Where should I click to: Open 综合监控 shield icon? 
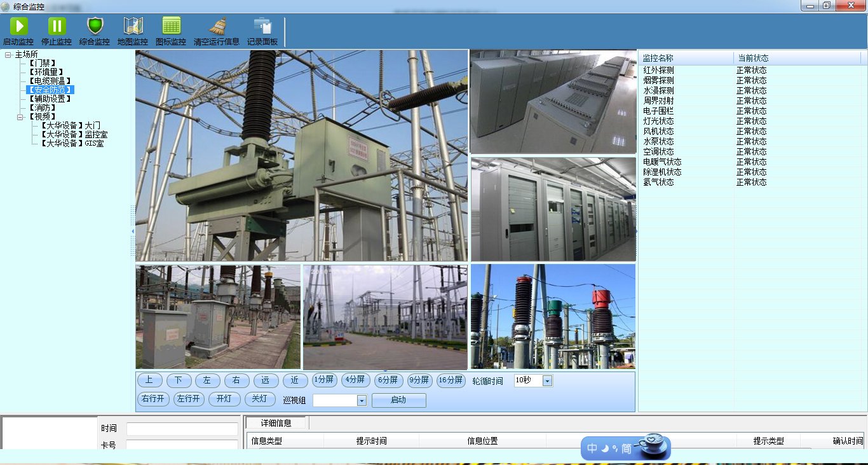pyautogui.click(x=95, y=26)
